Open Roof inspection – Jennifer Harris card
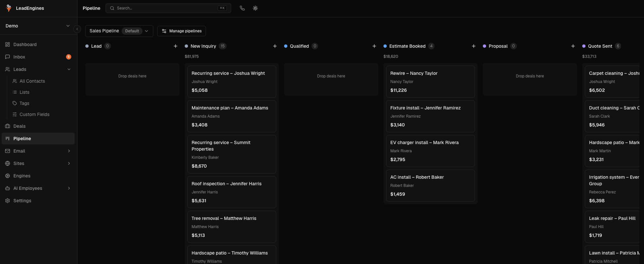The height and width of the screenshot is (264, 644). coord(232,192)
